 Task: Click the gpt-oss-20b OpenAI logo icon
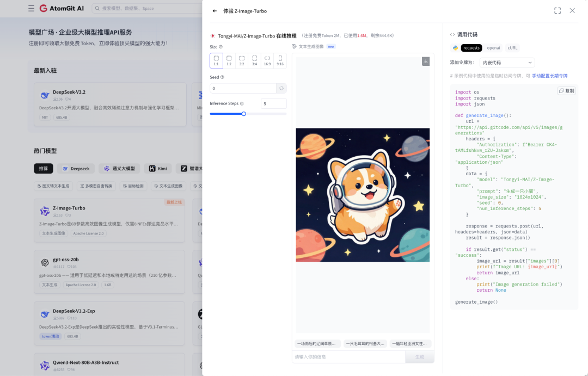[x=45, y=263]
